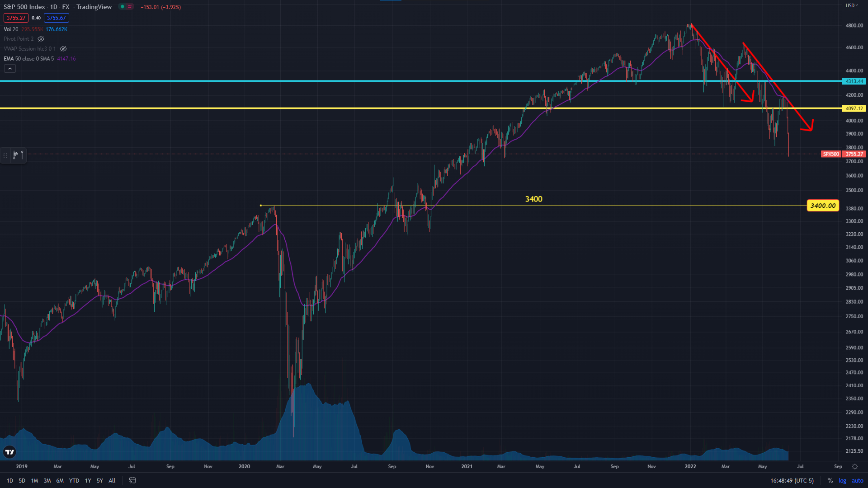Select the YTD time range
Image resolution: width=868 pixels, height=488 pixels.
74,480
